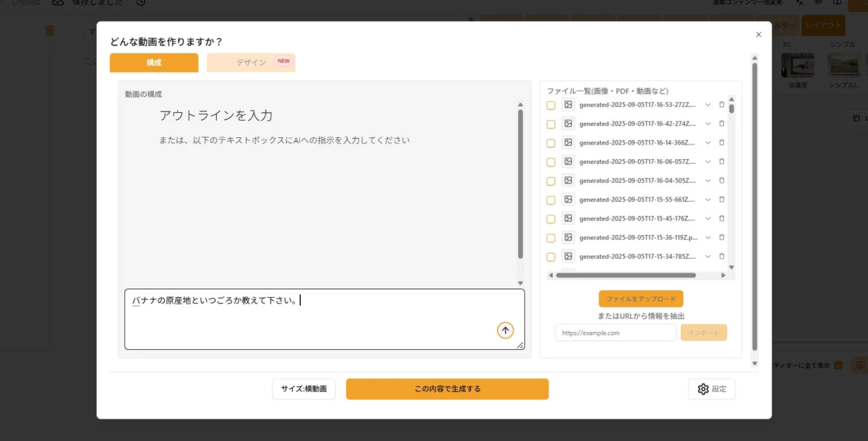Expand the chevron for generated-2025-09-05T17-15-45 file

pyautogui.click(x=708, y=218)
